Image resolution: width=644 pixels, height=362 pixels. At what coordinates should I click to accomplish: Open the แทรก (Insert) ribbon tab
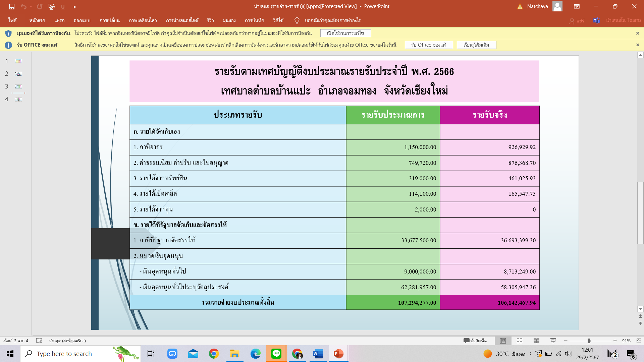coord(59,20)
